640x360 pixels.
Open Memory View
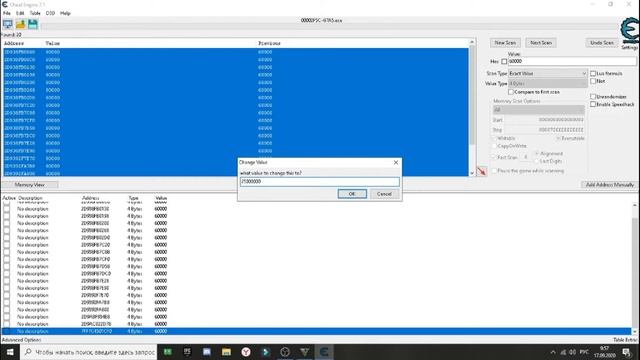pyautogui.click(x=29, y=185)
